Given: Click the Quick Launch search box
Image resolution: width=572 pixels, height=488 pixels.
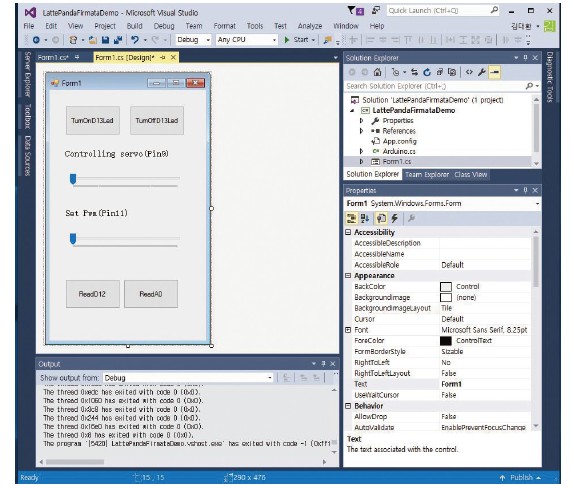Looking at the screenshot, I should coord(442,10).
